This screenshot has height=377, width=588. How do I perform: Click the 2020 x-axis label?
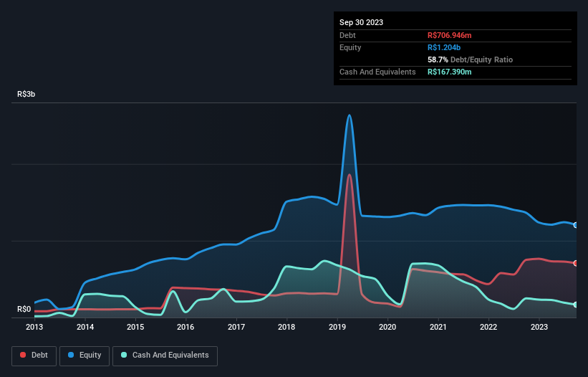[387, 327]
